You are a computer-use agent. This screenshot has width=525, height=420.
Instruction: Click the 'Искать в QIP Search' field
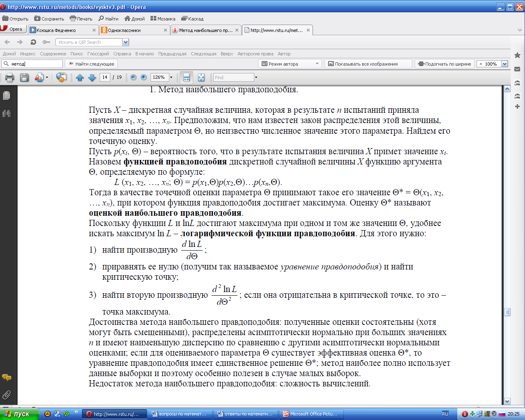point(89,42)
